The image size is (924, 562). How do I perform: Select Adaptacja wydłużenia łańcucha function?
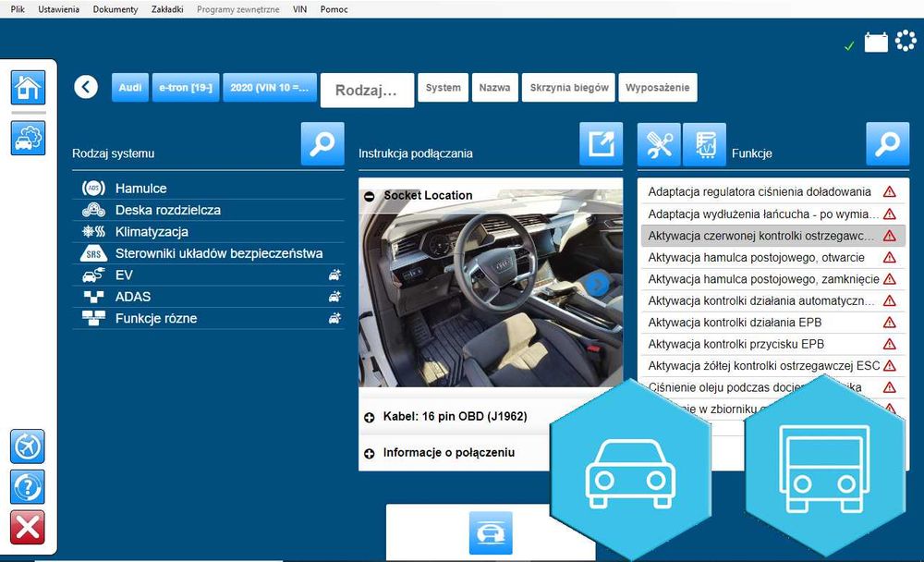pyautogui.click(x=772, y=214)
